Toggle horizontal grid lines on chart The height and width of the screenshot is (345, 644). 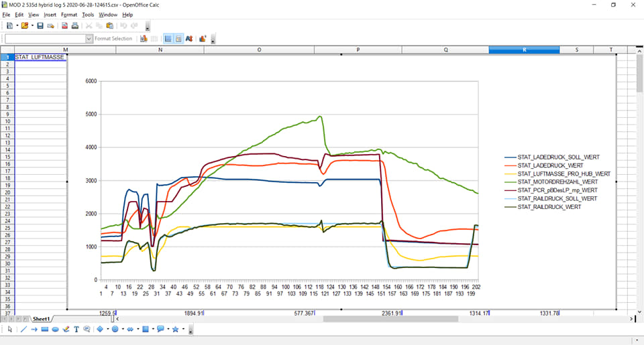point(168,39)
